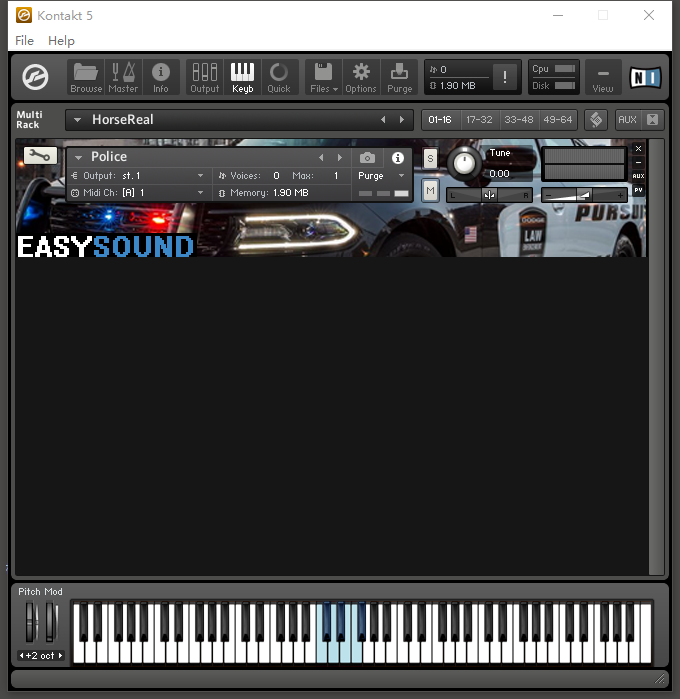
Task: Switch to the 17-32 rack page tab
Action: 479,120
